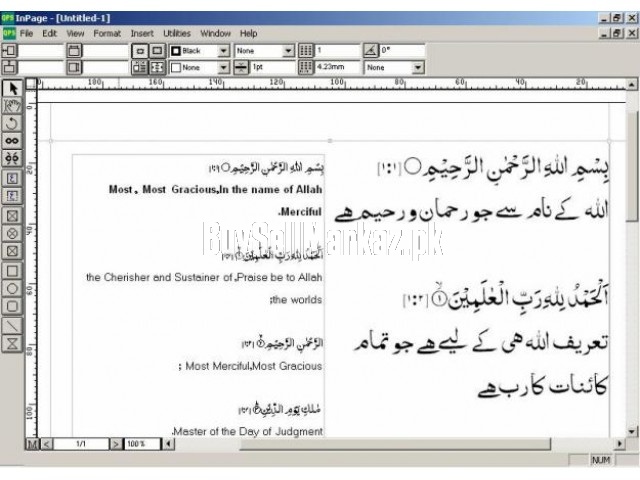Select the elliptical picture box tool
Image resolution: width=640 pixels, height=480 pixels.
(x=13, y=232)
